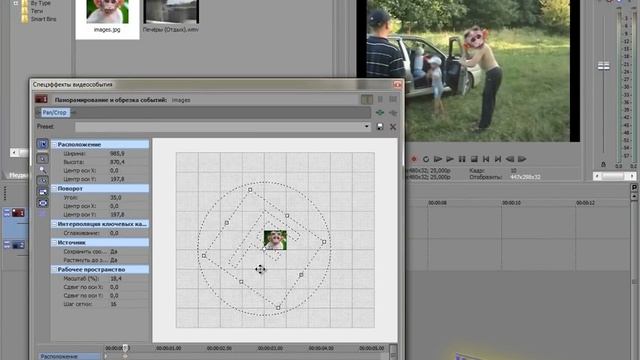
Task: Click the lock icon below the master fader
Action: coord(603,164)
